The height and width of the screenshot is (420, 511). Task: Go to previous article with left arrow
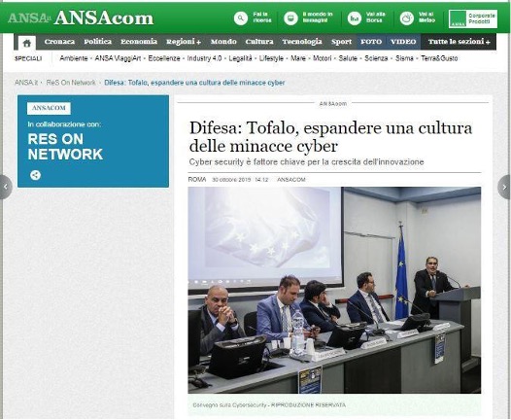point(6,187)
